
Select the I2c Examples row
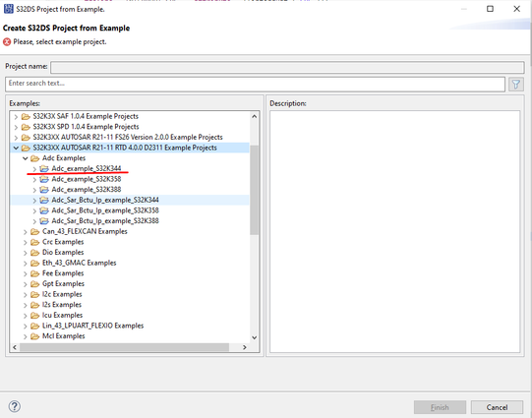coord(62,294)
